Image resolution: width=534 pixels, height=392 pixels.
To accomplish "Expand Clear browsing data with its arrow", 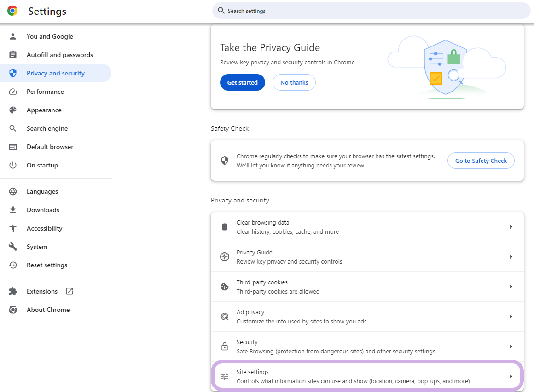I will coord(511,227).
